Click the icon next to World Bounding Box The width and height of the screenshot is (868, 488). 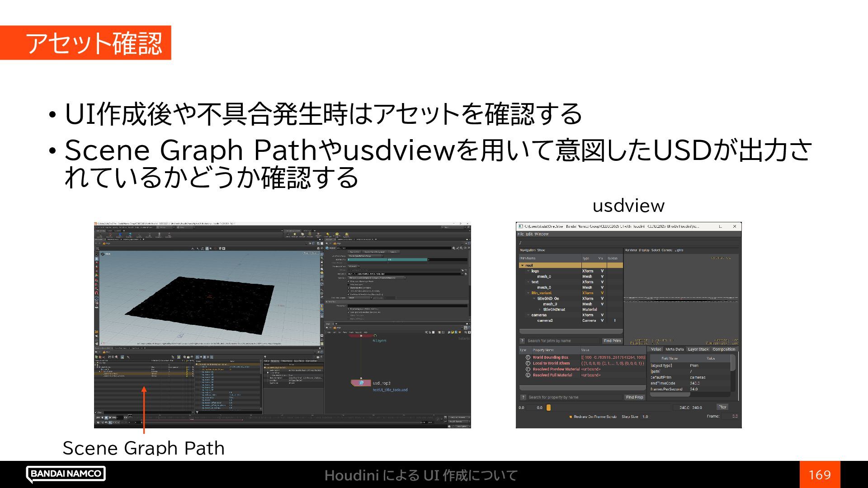(528, 357)
